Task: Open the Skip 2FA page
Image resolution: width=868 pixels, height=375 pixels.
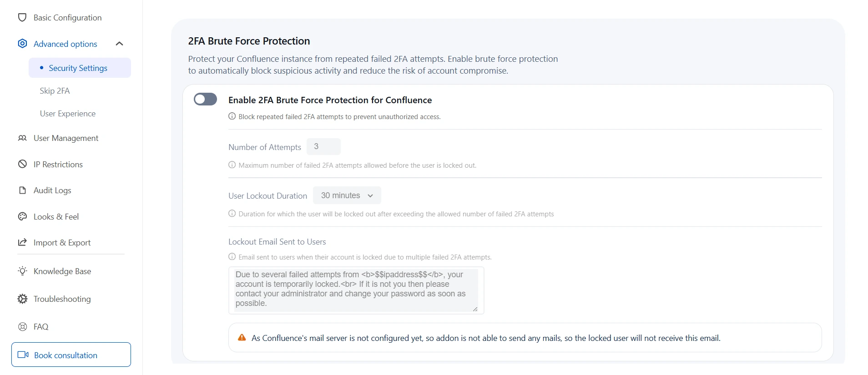Action: pos(55,90)
